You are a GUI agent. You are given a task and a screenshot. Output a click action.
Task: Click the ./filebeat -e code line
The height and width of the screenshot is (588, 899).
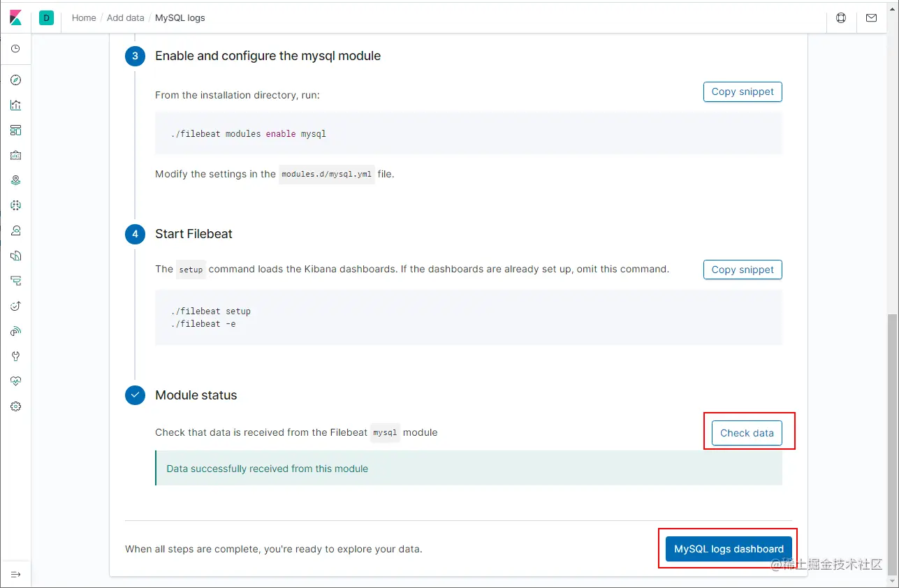pyautogui.click(x=203, y=324)
